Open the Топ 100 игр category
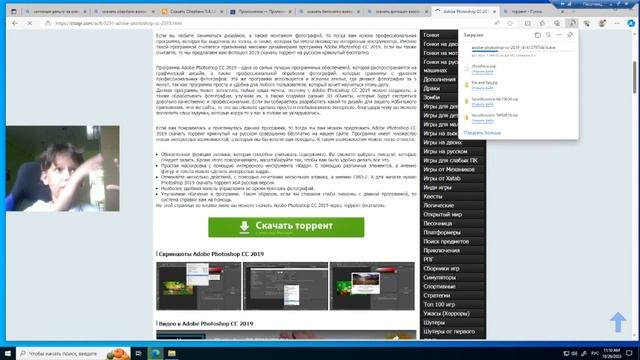 [x=439, y=304]
